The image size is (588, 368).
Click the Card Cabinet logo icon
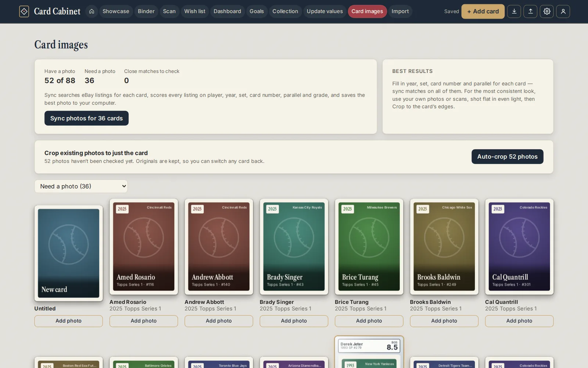pyautogui.click(x=24, y=11)
